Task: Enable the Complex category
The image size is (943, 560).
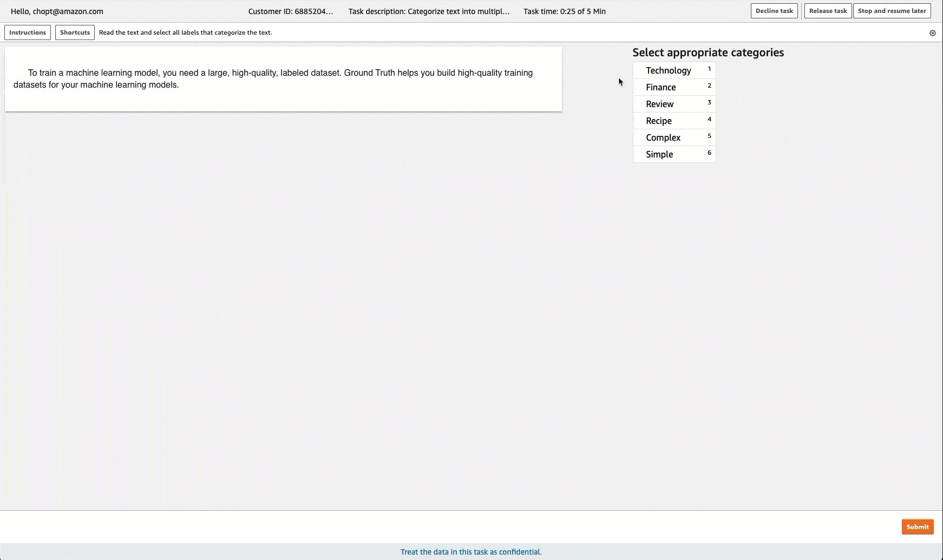Action: point(663,137)
